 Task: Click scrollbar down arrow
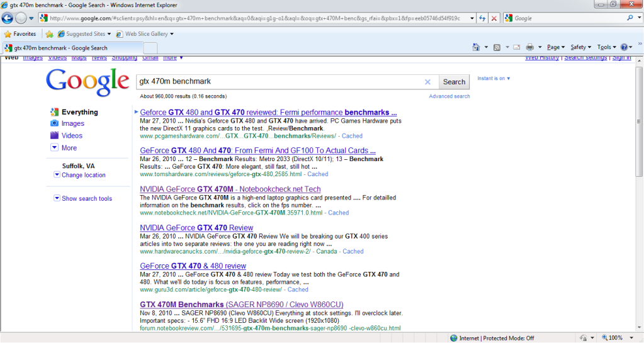pyautogui.click(x=639, y=327)
